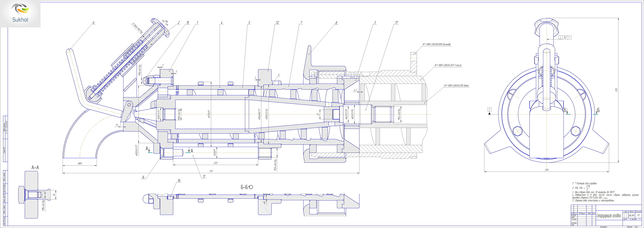
Task: Click the width dimension '326'
Action: pyautogui.click(x=547, y=170)
